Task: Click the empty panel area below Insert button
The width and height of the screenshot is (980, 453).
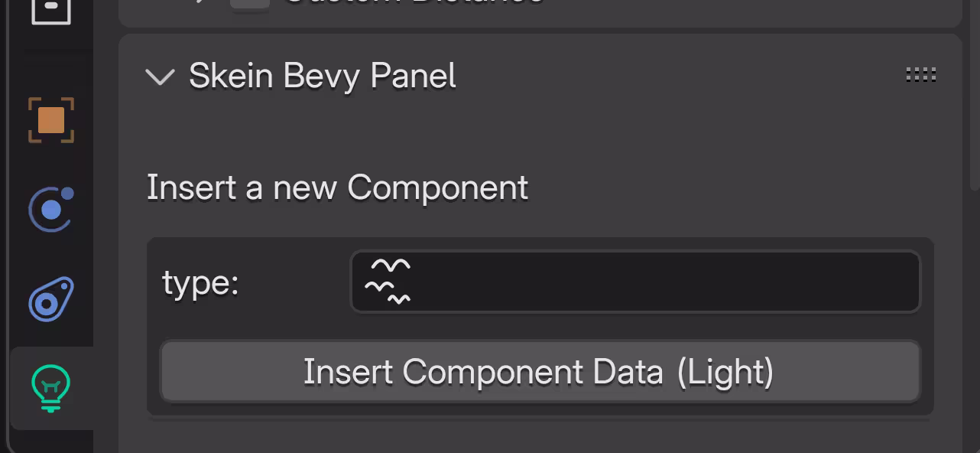Action: click(540, 438)
